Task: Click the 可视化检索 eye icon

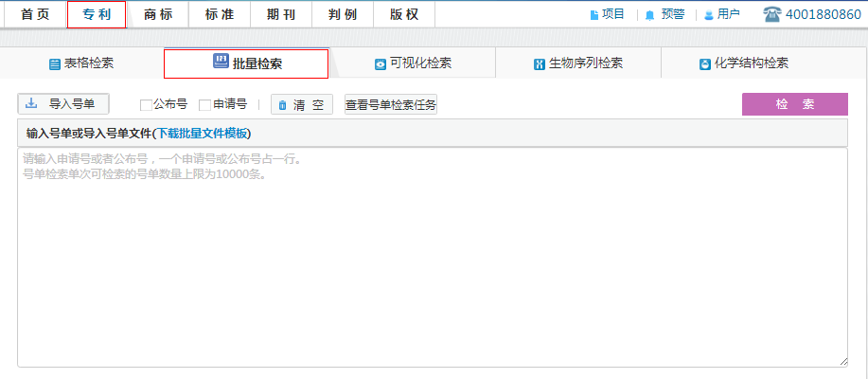Action: [381, 64]
